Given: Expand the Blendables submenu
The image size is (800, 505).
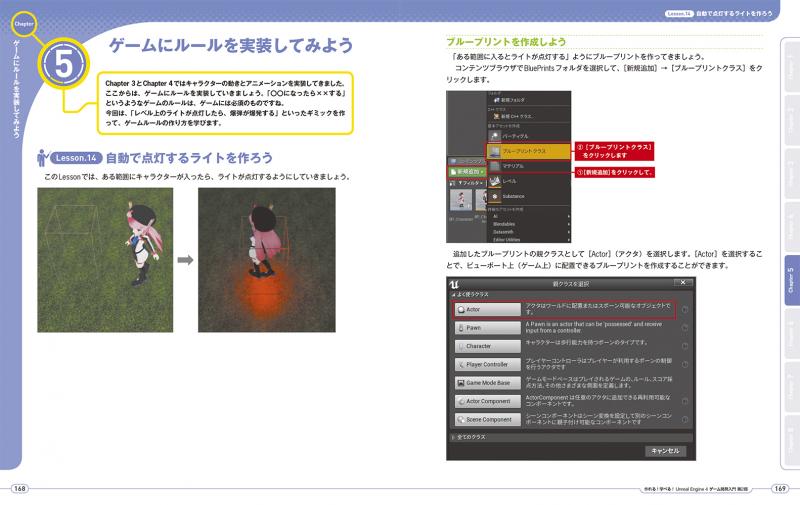Looking at the screenshot, I should [x=529, y=224].
